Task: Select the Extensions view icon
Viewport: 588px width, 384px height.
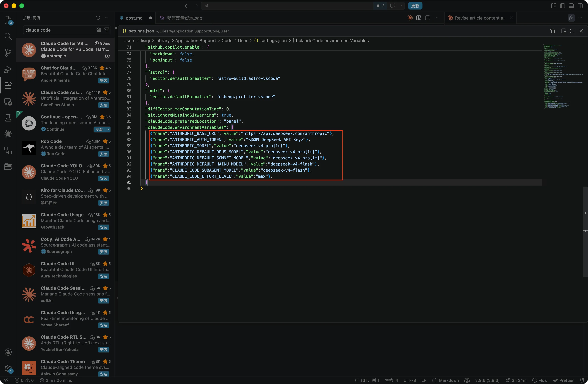Action: tap(8, 85)
